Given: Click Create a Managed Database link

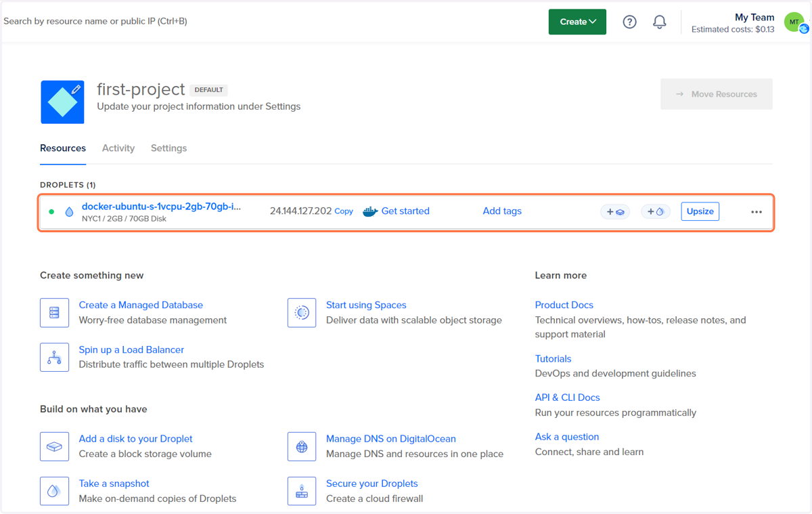Looking at the screenshot, I should 141,305.
